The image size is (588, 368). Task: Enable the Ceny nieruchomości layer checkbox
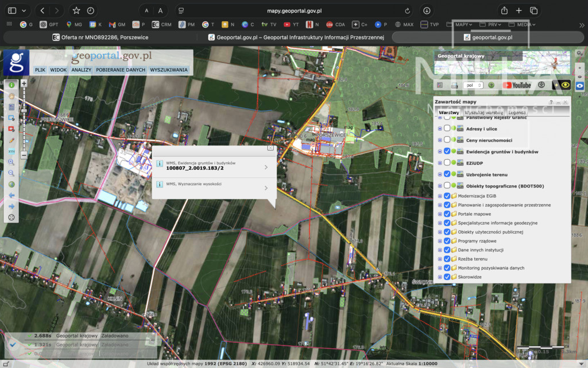(x=447, y=140)
